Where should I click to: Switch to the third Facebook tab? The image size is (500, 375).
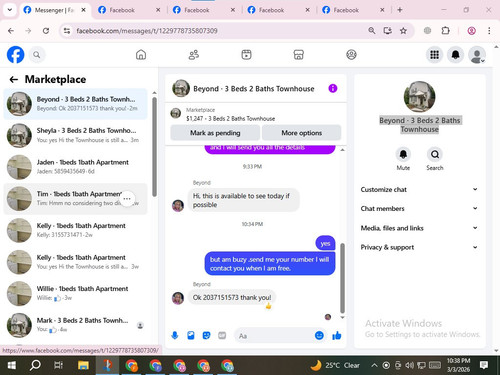pyautogui.click(x=204, y=10)
